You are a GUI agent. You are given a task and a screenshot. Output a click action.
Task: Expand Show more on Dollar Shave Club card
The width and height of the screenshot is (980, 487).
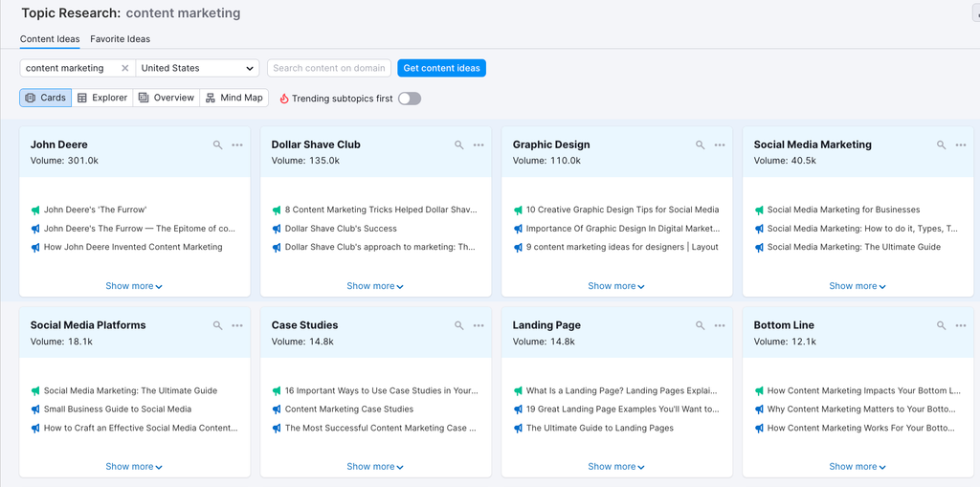375,286
